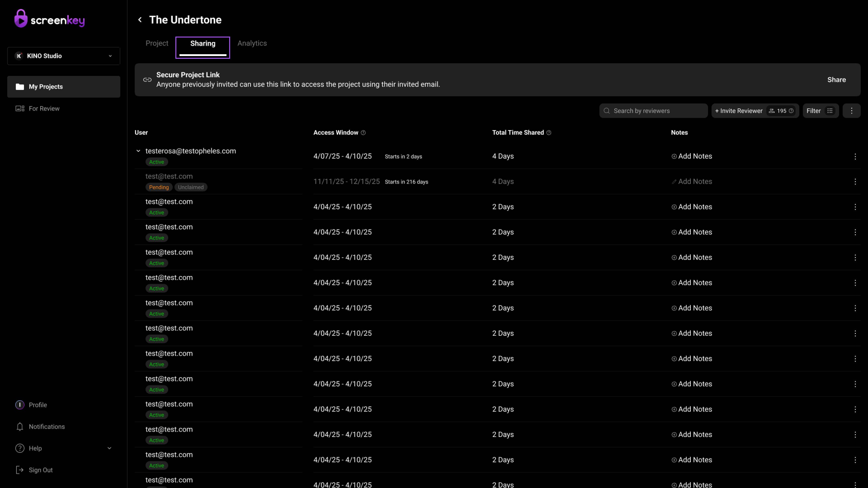This screenshot has width=868, height=488.
Task: Switch to the Analytics tab
Action: tap(252, 43)
